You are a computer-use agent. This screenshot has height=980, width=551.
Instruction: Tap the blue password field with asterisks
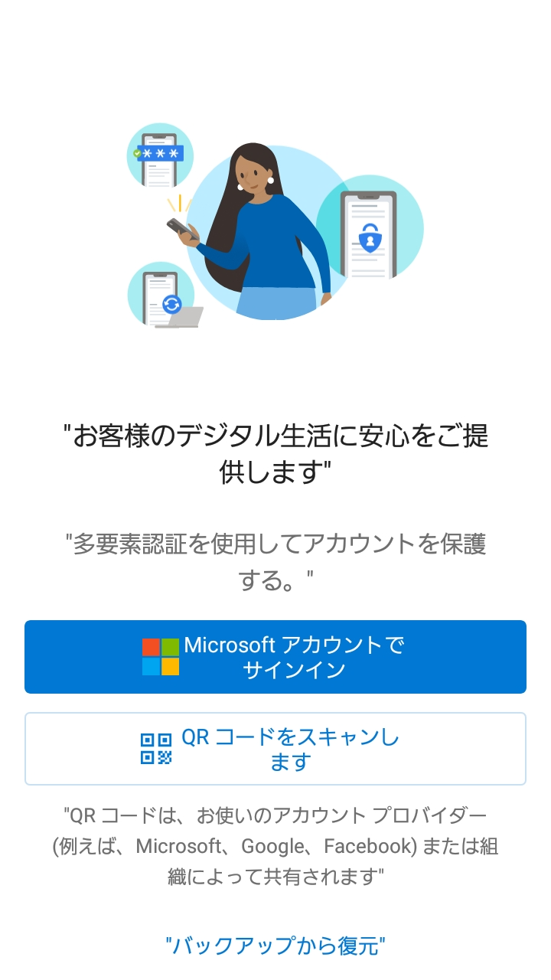161,154
